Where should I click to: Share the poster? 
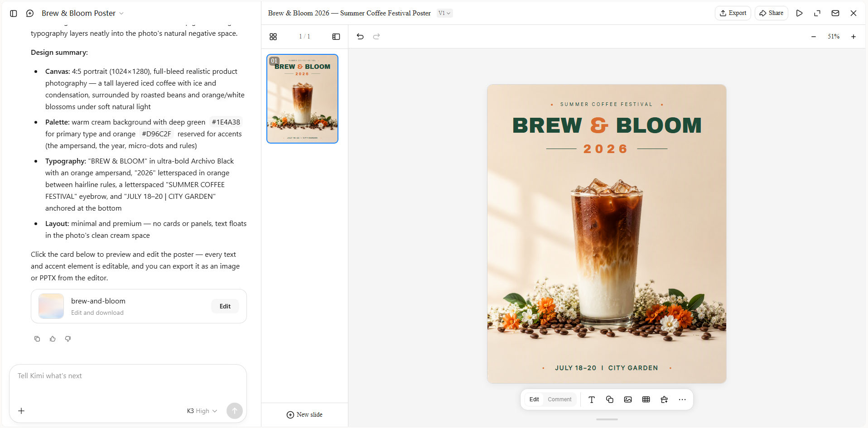point(772,13)
